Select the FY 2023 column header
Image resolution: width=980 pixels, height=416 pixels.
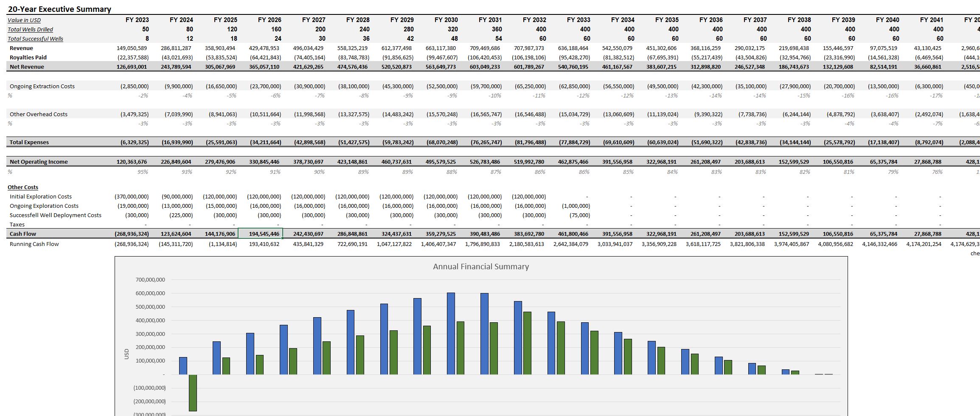pos(137,20)
